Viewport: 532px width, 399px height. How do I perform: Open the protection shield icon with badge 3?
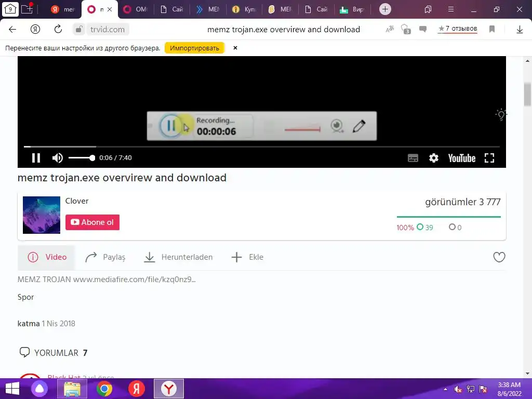[406, 29]
